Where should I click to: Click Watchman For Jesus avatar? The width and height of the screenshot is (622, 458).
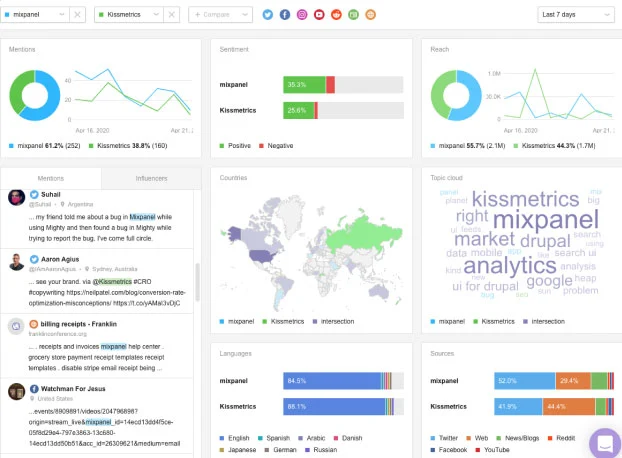click(x=16, y=392)
